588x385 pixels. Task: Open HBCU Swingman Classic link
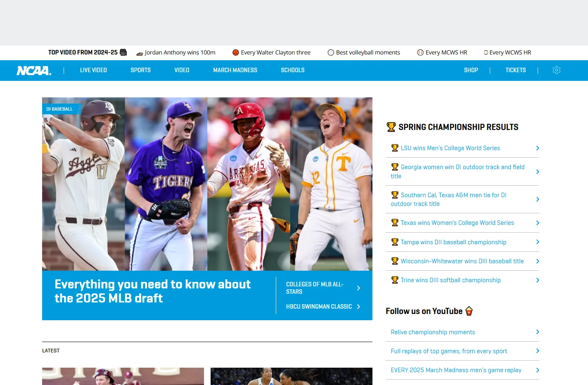[319, 307]
